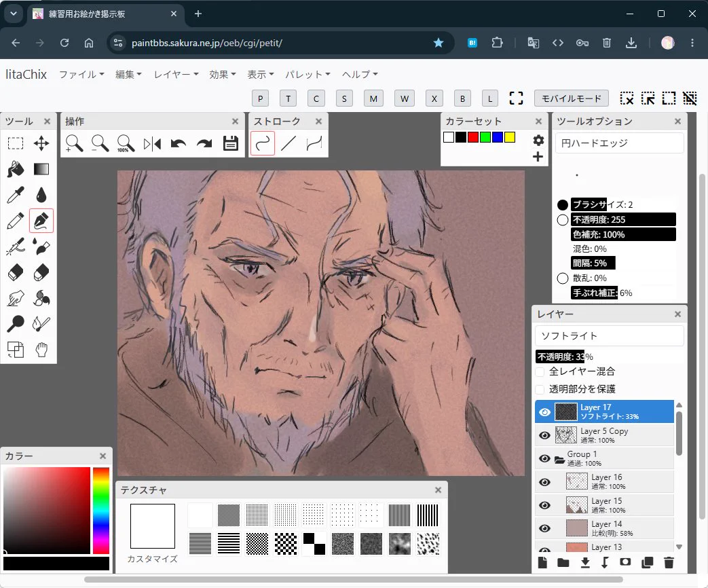Enable the 透明部分を保護 checkbox
The image size is (708, 588).
[x=540, y=389]
